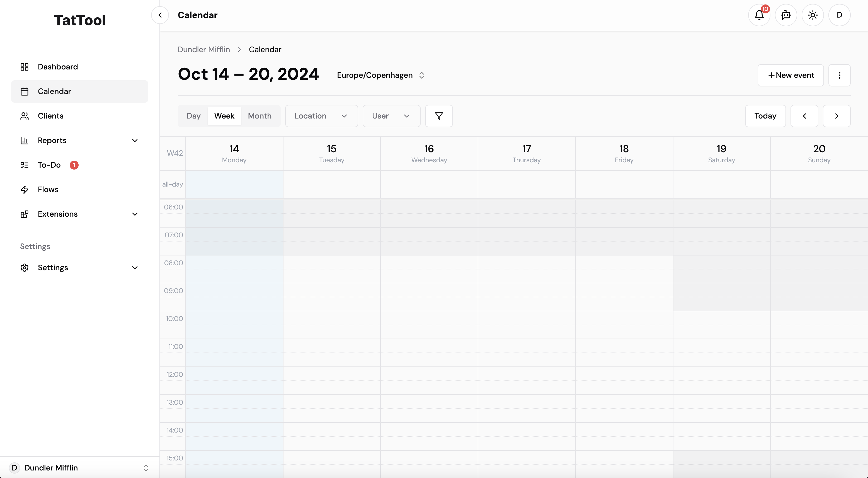
Task: Open the user avatar D menu
Action: pos(839,15)
